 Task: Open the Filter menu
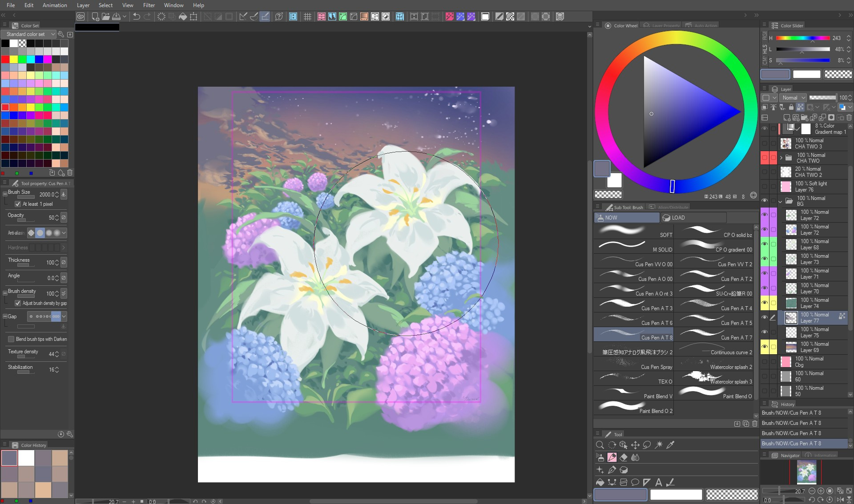tap(149, 5)
